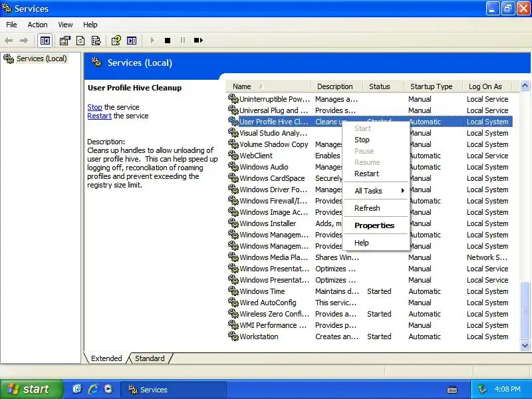Select the Universal Plug and ... service row
The width and height of the screenshot is (532, 399).
pyautogui.click(x=370, y=110)
